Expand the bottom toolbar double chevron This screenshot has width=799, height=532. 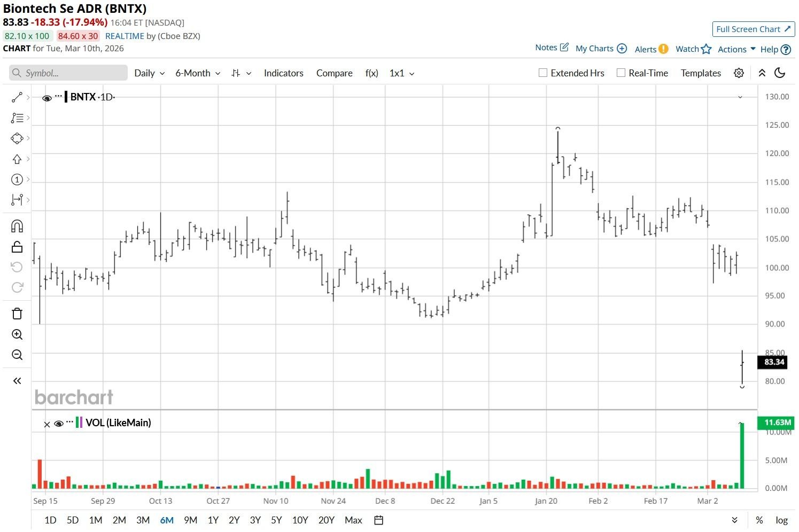pos(734,520)
